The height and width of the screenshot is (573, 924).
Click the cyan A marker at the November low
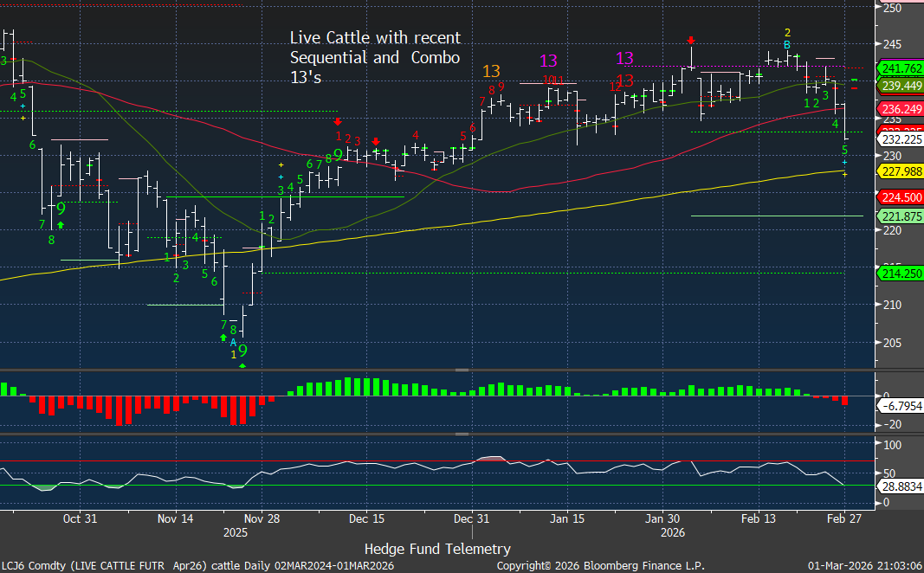(233, 342)
